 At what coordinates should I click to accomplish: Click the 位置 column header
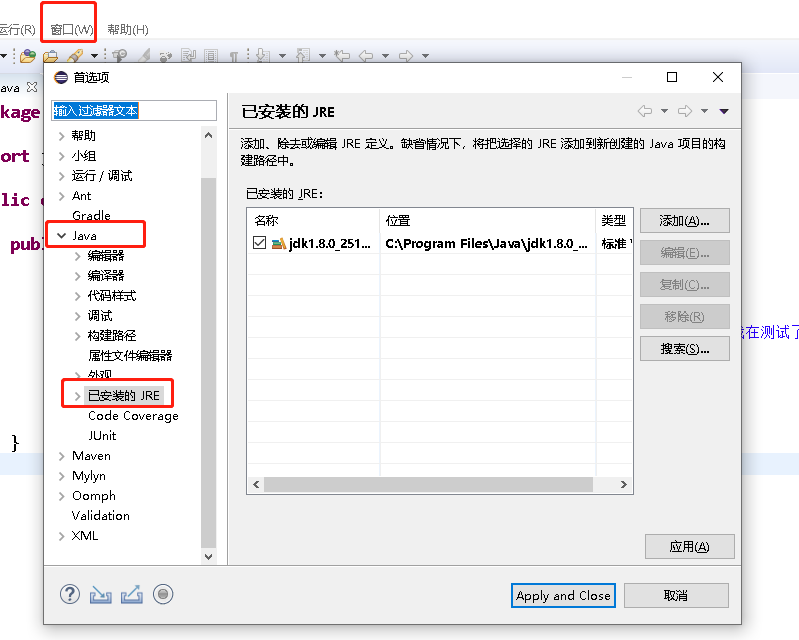488,221
